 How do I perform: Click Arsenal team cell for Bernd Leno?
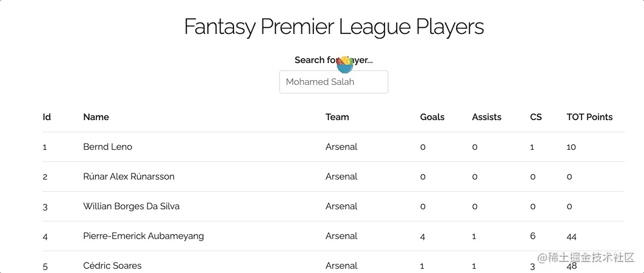tap(341, 147)
